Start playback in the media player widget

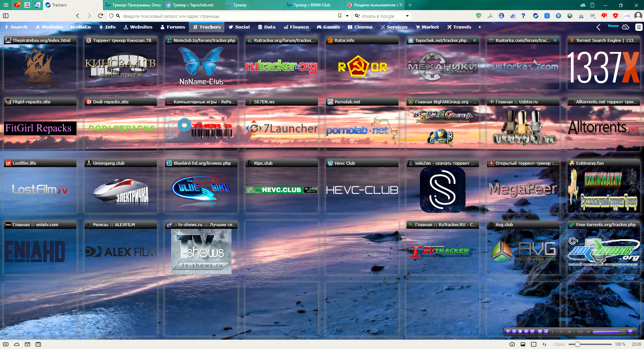point(508,332)
